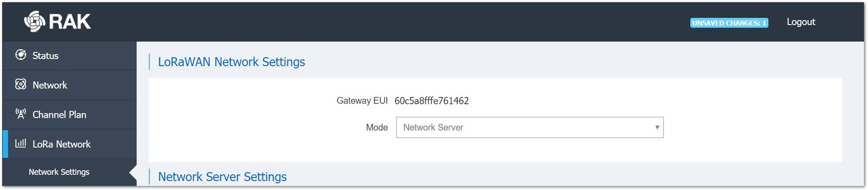This screenshot has width=868, height=190.
Task: Click the RAK globe logo icon
Action: (x=34, y=21)
